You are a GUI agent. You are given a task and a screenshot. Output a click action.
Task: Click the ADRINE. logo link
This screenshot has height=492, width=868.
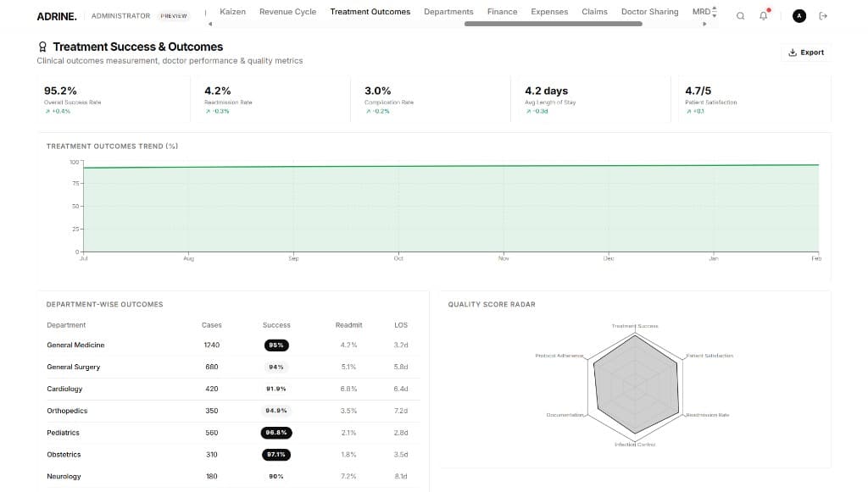(57, 17)
